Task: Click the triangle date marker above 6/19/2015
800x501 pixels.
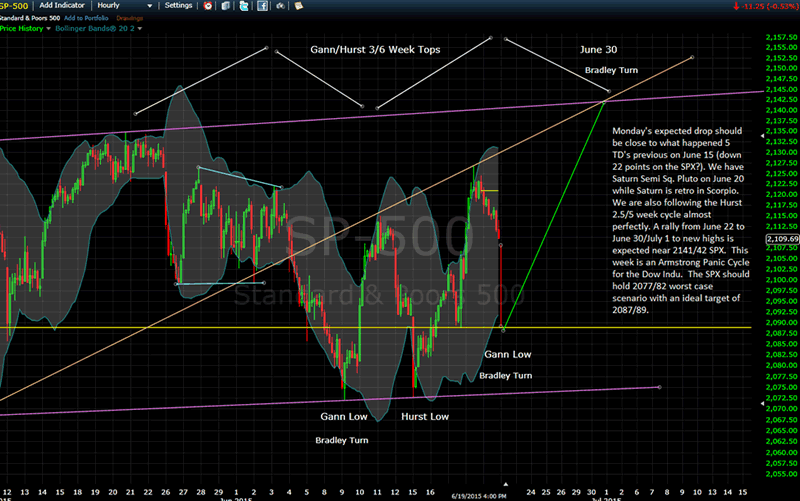Action: (x=506, y=484)
